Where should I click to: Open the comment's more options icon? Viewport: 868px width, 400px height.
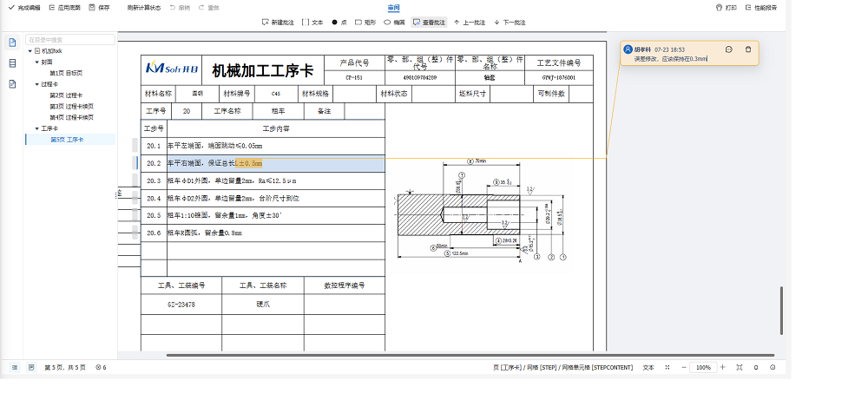728,49
